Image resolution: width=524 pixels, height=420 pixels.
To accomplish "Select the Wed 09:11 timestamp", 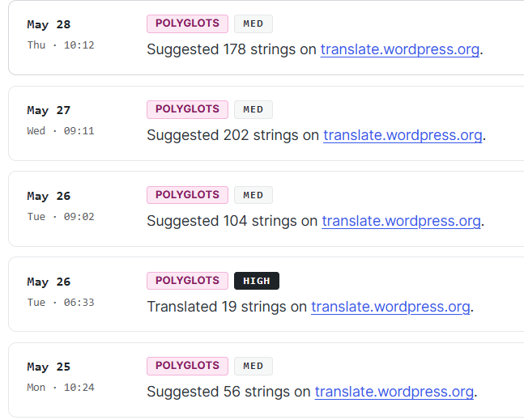I will [61, 131].
